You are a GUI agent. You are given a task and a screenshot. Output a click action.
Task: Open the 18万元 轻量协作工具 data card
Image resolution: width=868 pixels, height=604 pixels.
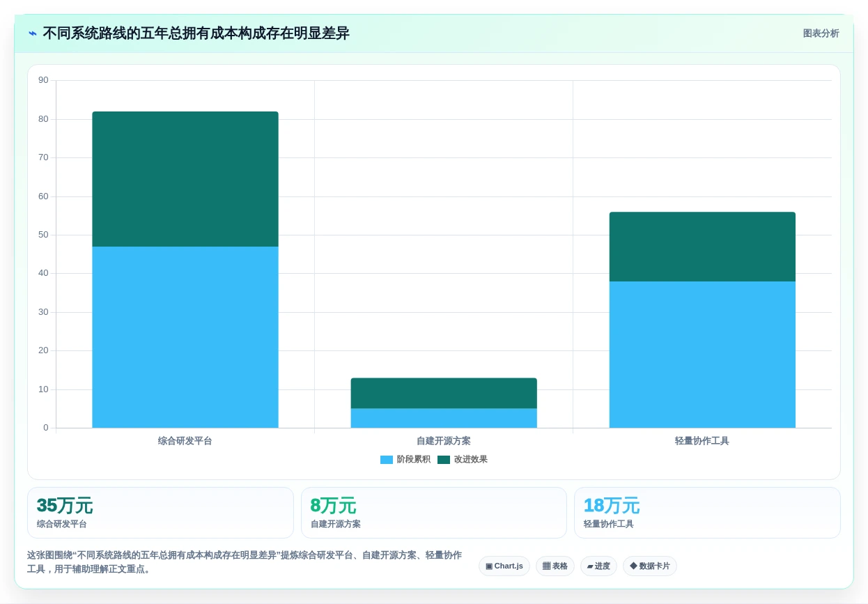[x=707, y=513]
